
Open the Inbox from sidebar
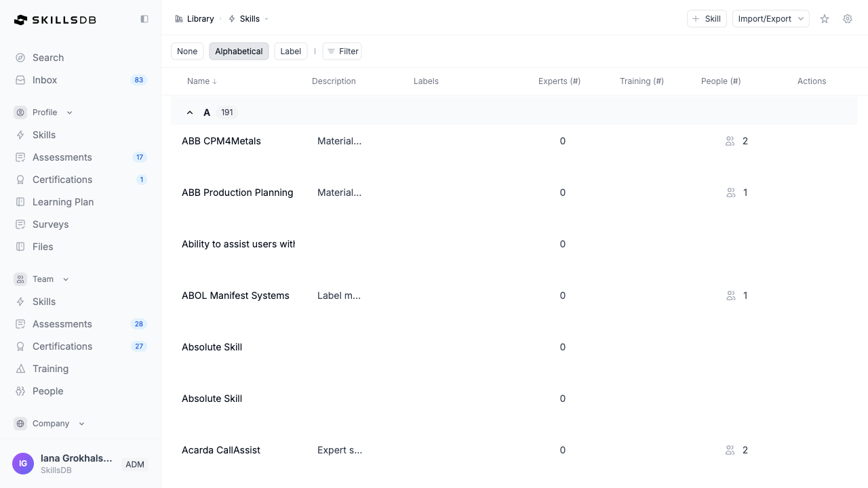[x=45, y=80]
